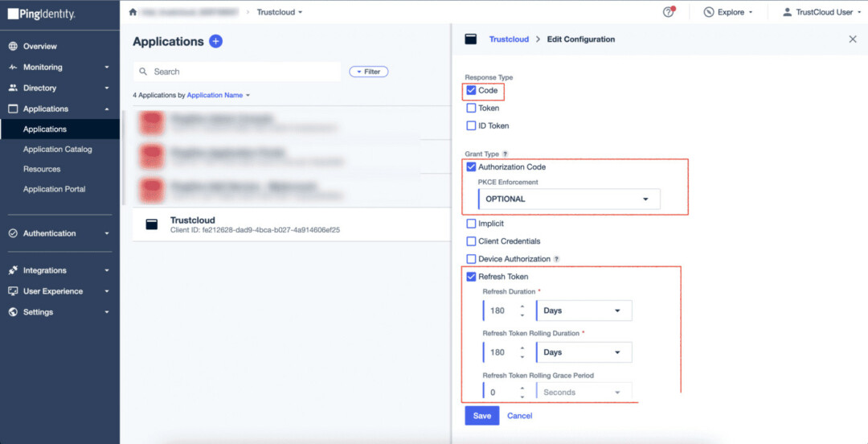The width and height of the screenshot is (868, 444).
Task: Enable the Client Credentials checkbox
Action: 471,241
